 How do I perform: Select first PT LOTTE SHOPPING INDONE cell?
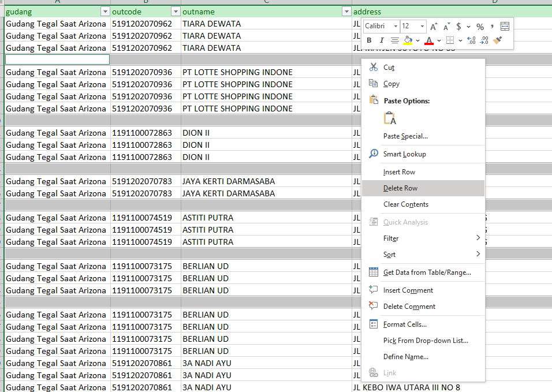267,73
